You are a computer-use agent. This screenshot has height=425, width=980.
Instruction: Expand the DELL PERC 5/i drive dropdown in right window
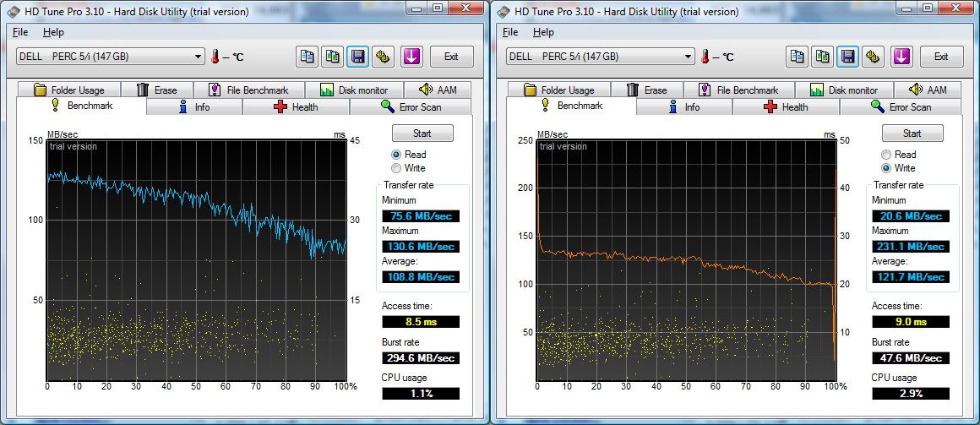click(688, 57)
